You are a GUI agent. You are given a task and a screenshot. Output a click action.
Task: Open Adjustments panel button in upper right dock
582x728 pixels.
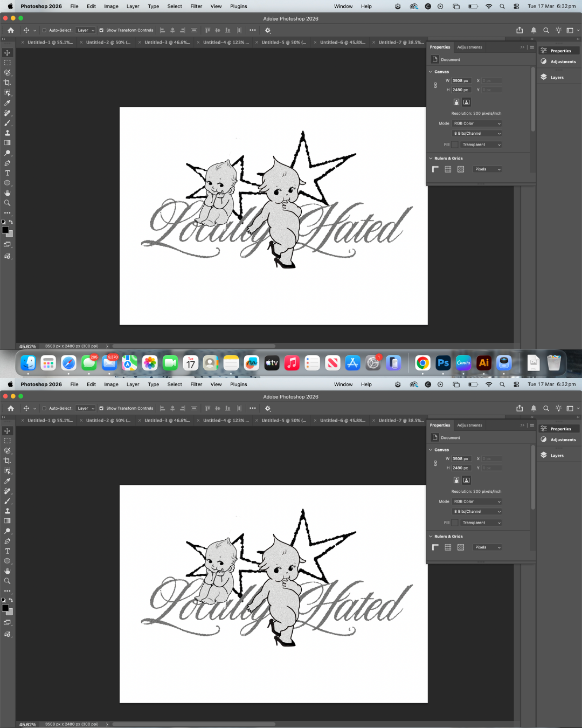click(x=559, y=61)
